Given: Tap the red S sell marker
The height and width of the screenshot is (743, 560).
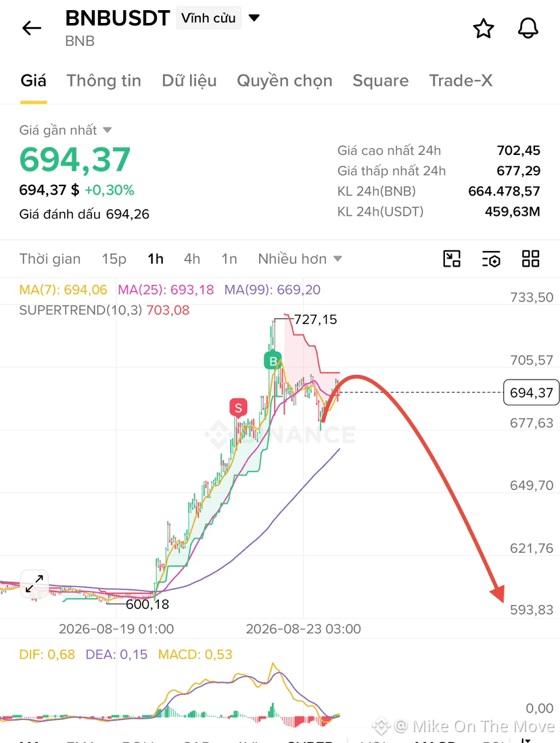Looking at the screenshot, I should pos(238,407).
